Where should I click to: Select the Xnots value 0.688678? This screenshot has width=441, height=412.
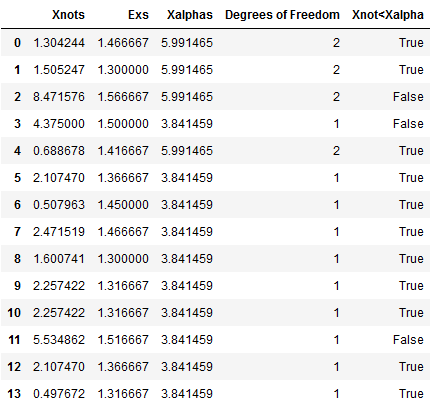click(59, 151)
